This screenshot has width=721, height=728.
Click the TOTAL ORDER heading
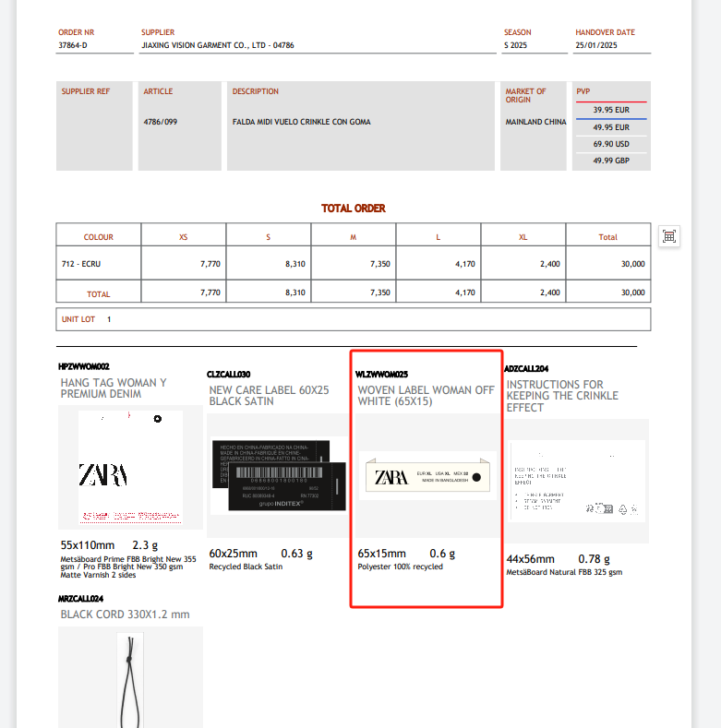click(354, 209)
